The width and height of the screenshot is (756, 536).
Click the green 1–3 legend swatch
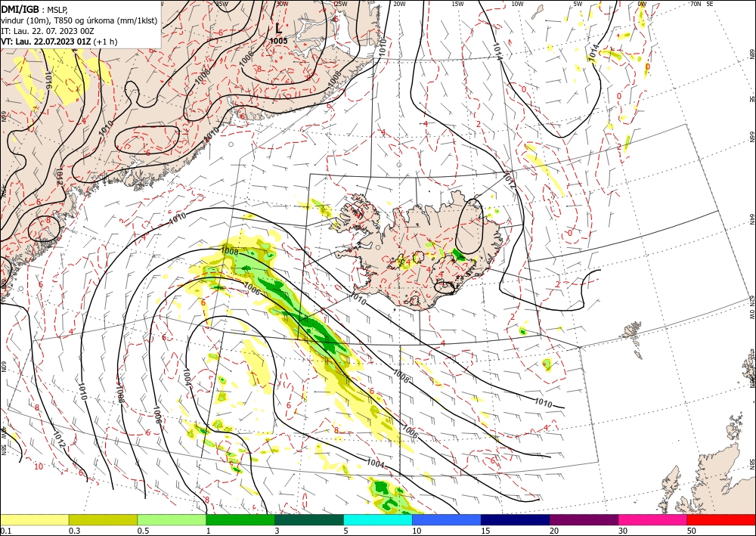(240, 519)
